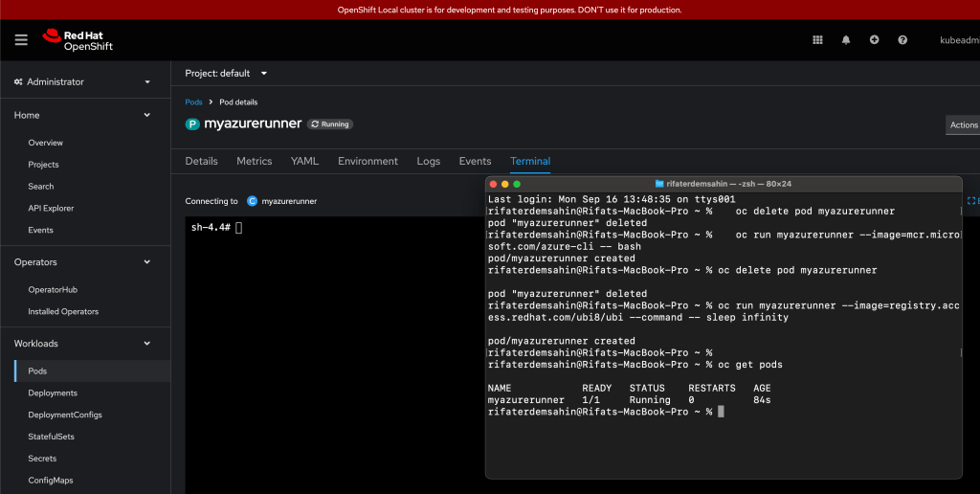Open DeploymentConfigs in sidebar
Screen dimensions: 980x494
(65, 415)
